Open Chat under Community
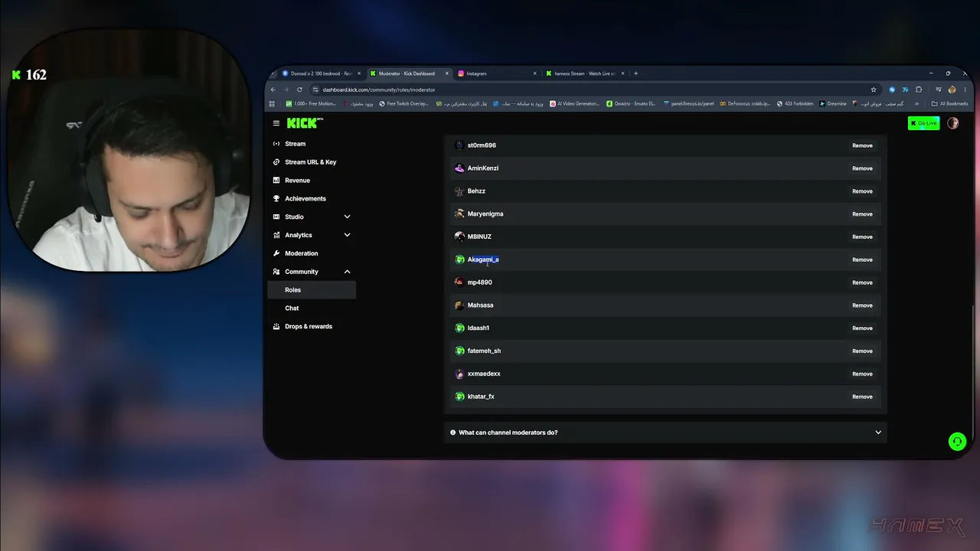 pyautogui.click(x=292, y=308)
